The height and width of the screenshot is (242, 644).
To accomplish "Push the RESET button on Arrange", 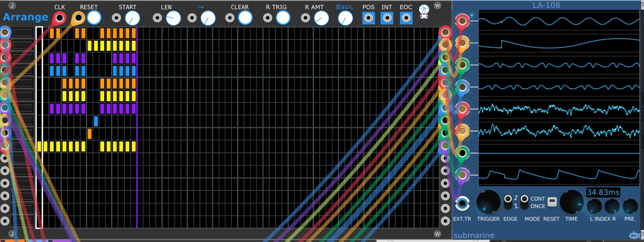I will [x=94, y=18].
